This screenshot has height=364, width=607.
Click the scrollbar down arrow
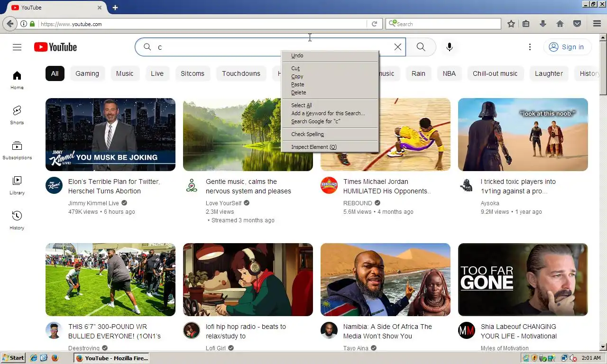603,347
